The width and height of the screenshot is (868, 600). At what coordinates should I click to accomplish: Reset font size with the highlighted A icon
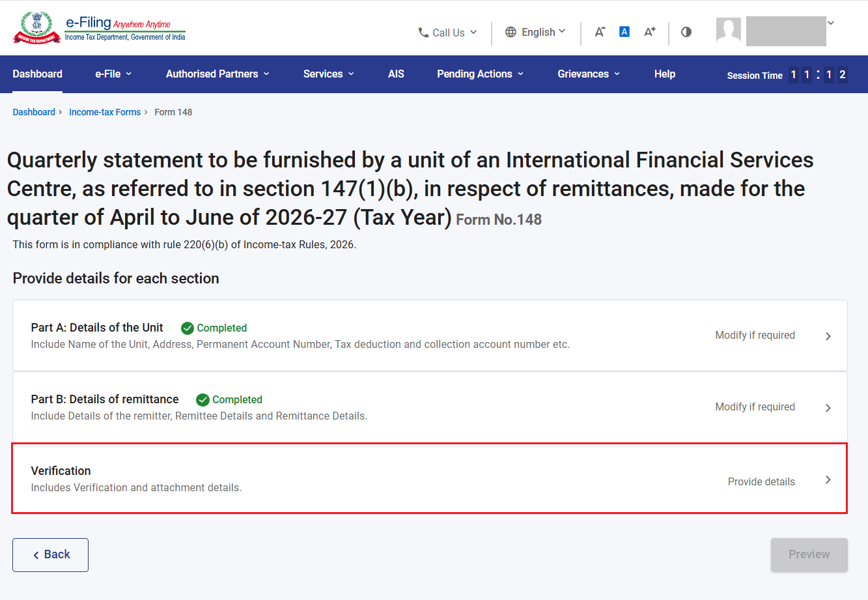click(x=624, y=31)
